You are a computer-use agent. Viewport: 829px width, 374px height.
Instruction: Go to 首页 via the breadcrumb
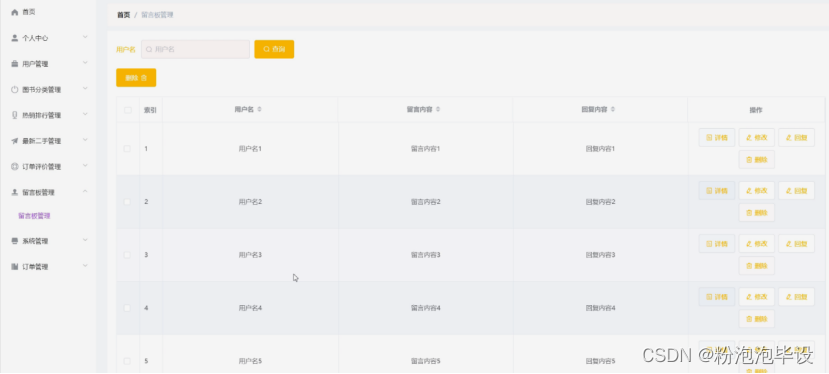pyautogui.click(x=123, y=15)
